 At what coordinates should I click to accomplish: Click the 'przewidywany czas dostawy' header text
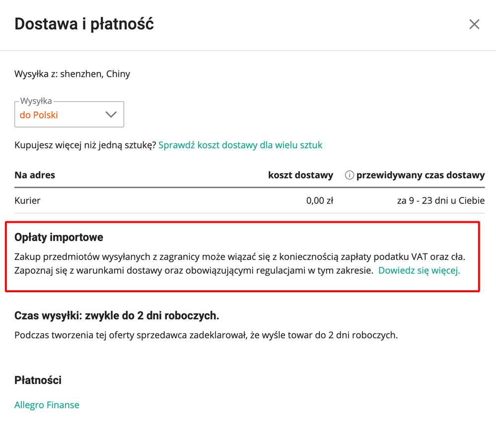421,176
